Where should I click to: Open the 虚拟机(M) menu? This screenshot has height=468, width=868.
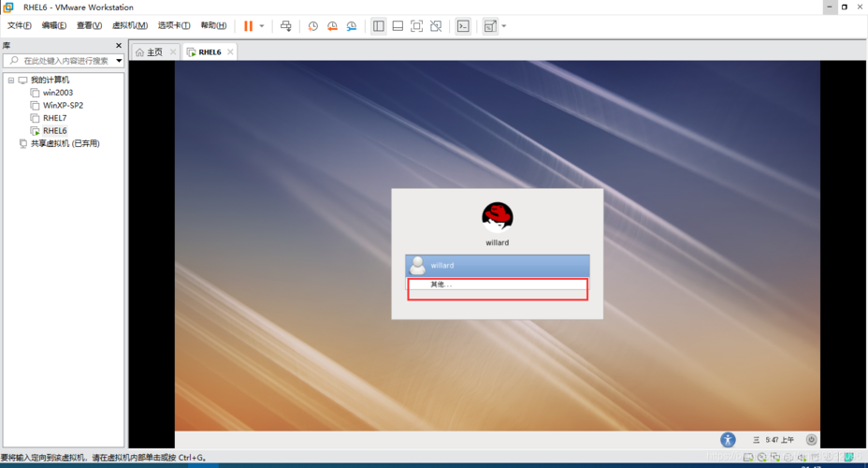pos(129,25)
